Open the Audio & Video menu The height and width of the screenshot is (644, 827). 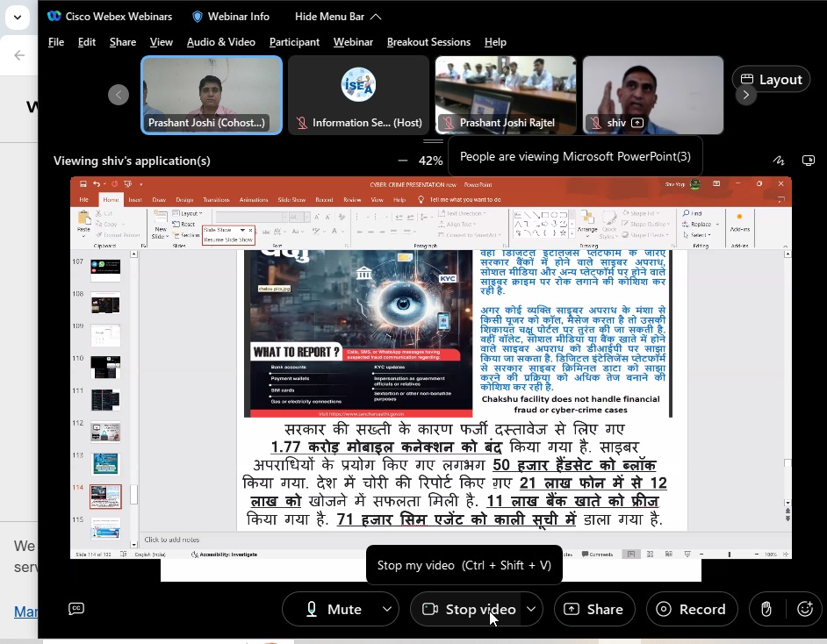tap(220, 42)
